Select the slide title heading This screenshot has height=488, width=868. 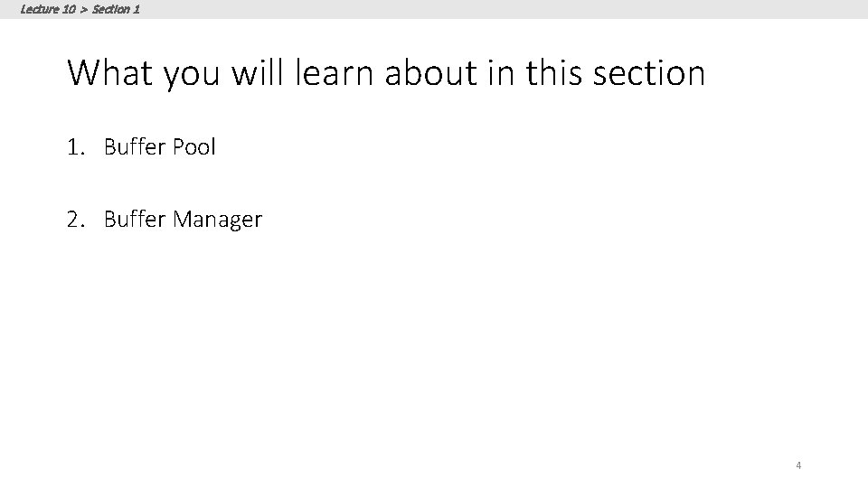tap(386, 72)
